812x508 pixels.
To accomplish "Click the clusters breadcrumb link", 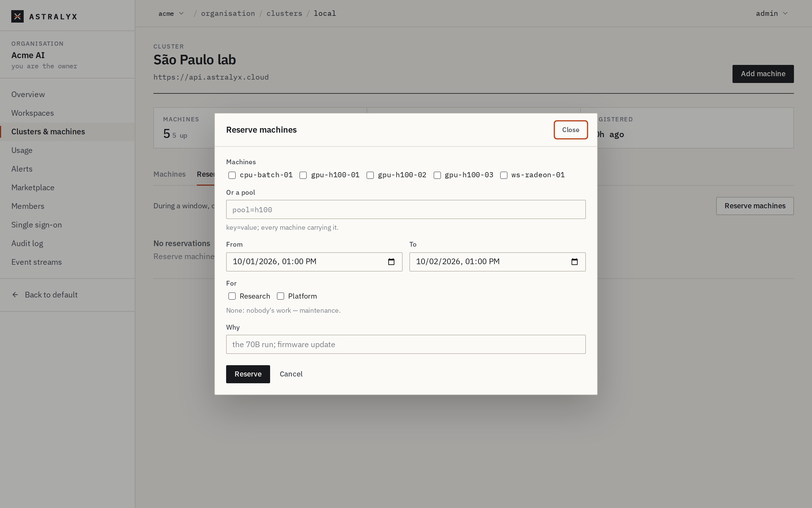I will coord(284,14).
